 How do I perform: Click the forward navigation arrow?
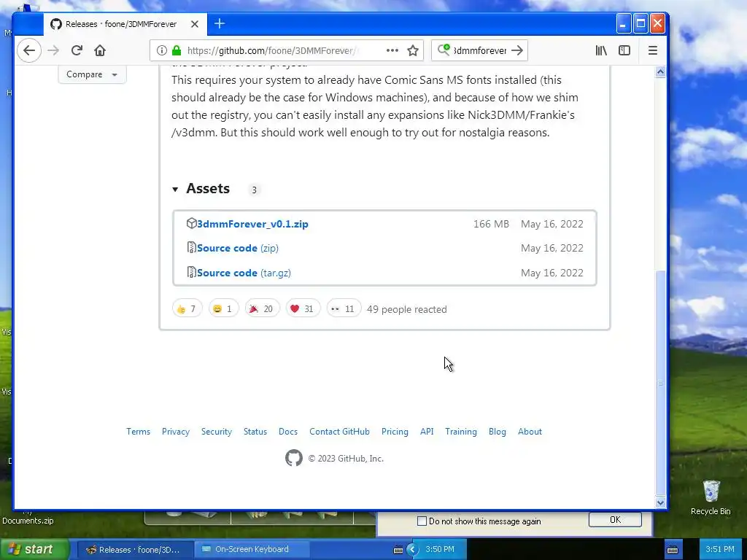53,50
